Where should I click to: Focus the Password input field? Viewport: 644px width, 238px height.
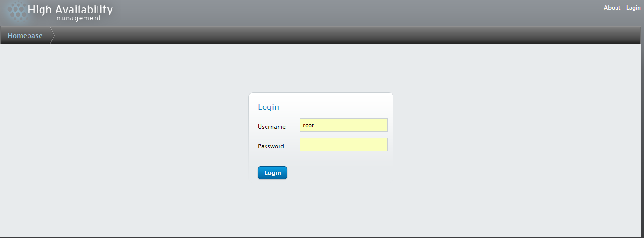coord(343,145)
